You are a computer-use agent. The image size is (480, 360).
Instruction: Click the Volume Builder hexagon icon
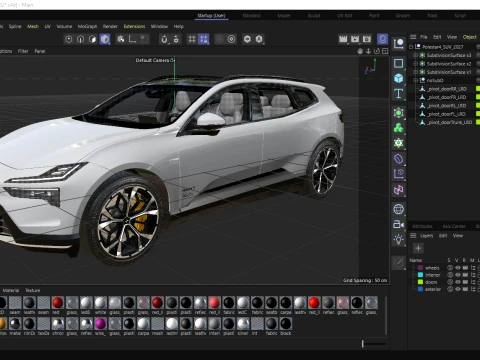[x=399, y=143]
